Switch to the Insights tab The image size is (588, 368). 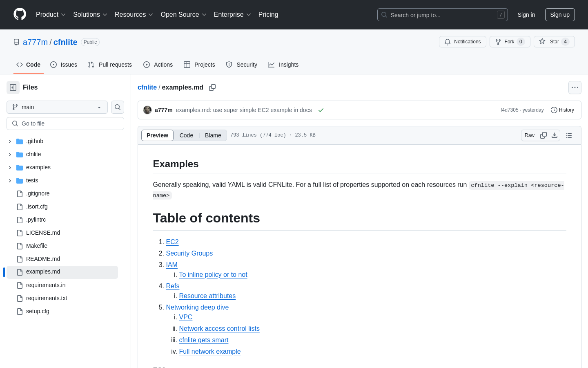(x=283, y=65)
